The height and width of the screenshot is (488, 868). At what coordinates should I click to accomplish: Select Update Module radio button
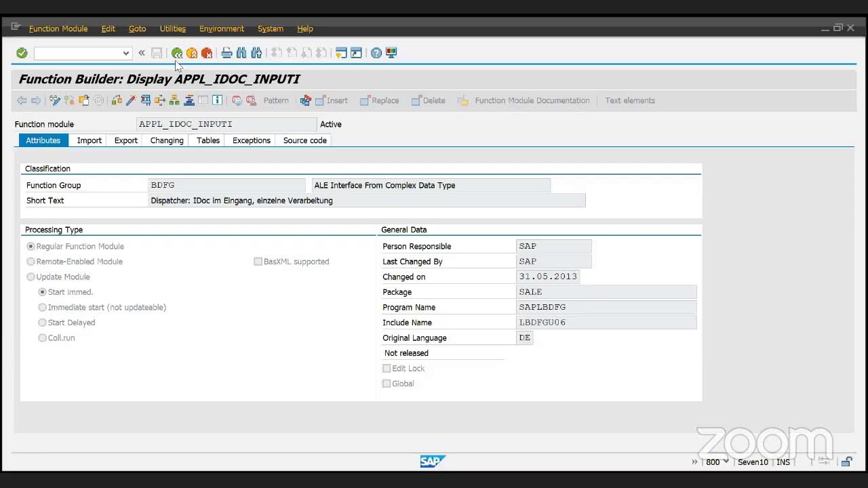pos(31,277)
